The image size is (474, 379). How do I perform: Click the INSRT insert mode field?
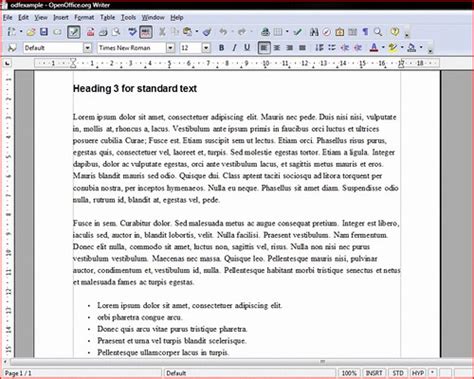[374, 373]
